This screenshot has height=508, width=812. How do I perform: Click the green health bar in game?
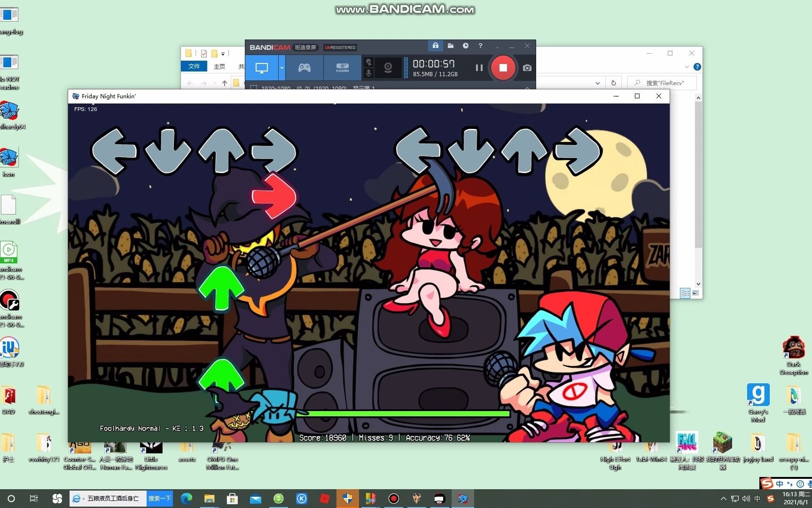(x=403, y=414)
